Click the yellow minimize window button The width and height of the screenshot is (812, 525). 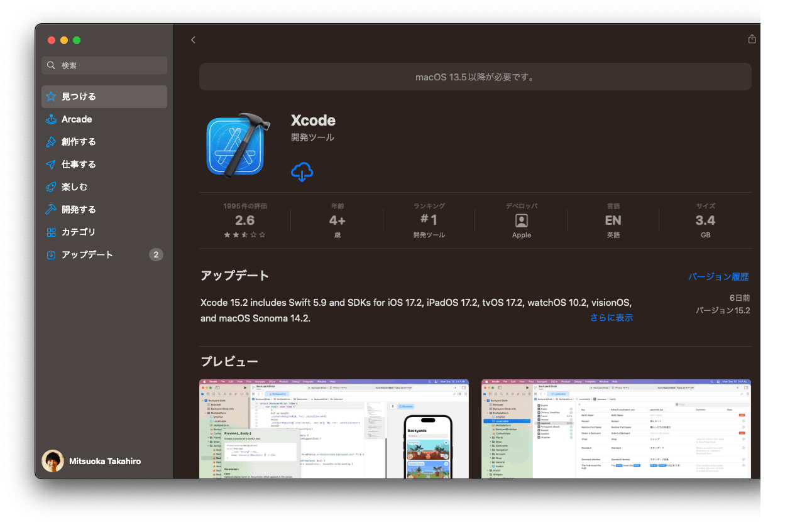click(64, 40)
